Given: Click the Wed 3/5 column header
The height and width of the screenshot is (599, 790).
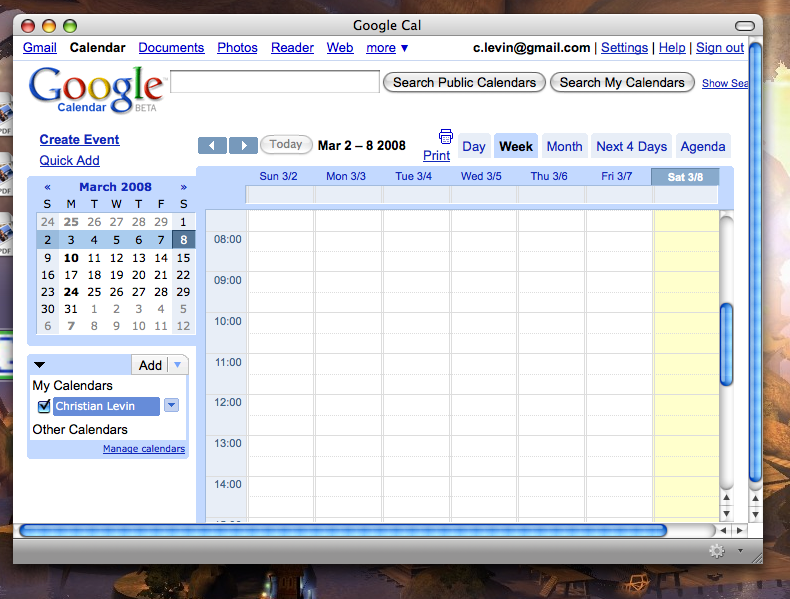Looking at the screenshot, I should (x=481, y=176).
